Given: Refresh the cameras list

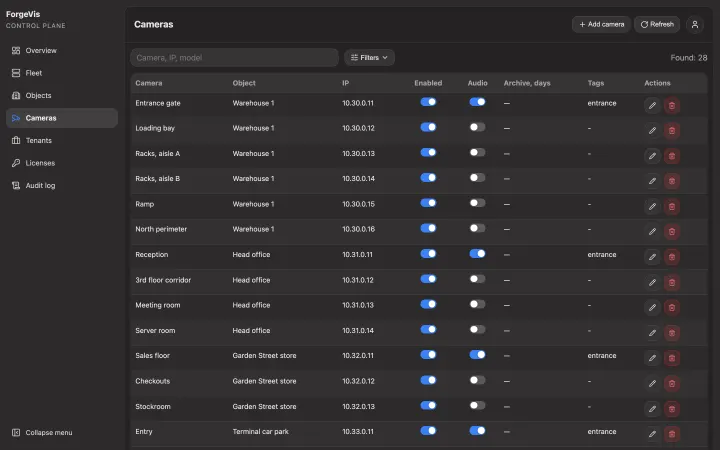Looking at the screenshot, I should pyautogui.click(x=657, y=24).
